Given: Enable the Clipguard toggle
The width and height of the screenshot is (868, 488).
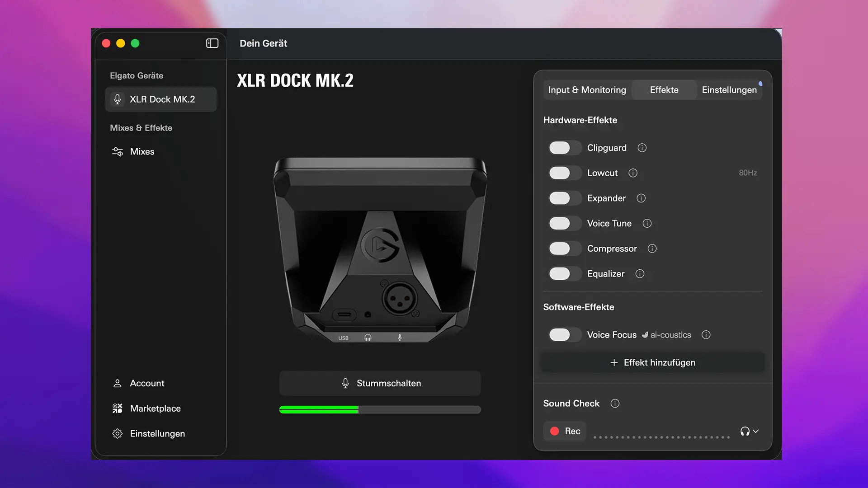Looking at the screenshot, I should [x=563, y=148].
